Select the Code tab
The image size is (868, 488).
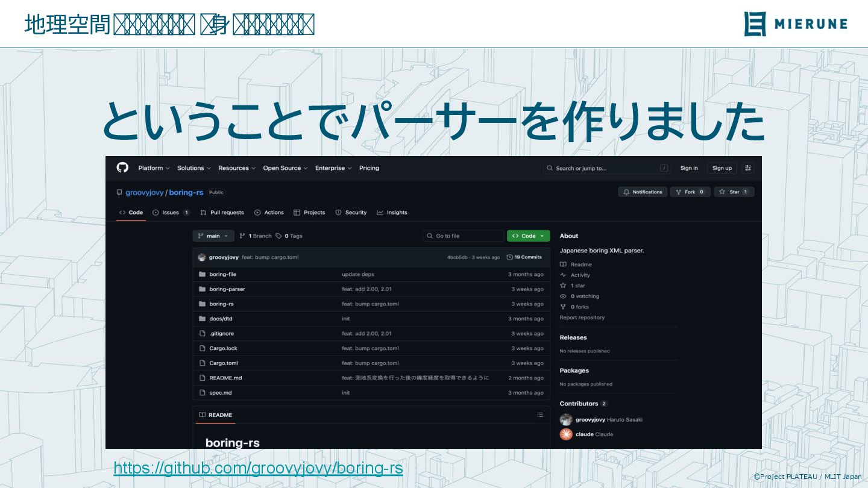(x=131, y=213)
